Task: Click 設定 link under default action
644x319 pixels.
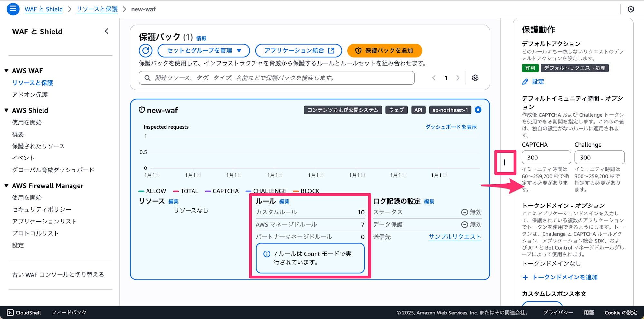Action: pos(538,82)
